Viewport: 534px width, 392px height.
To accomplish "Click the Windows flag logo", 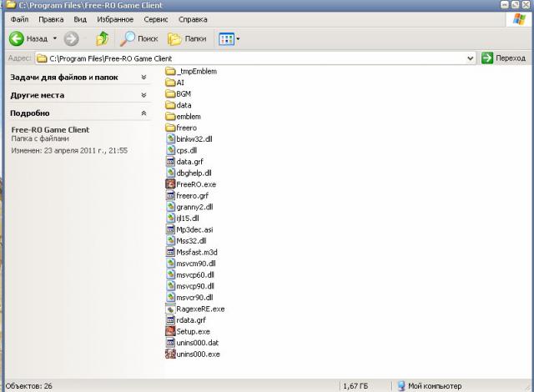I will 519,19.
